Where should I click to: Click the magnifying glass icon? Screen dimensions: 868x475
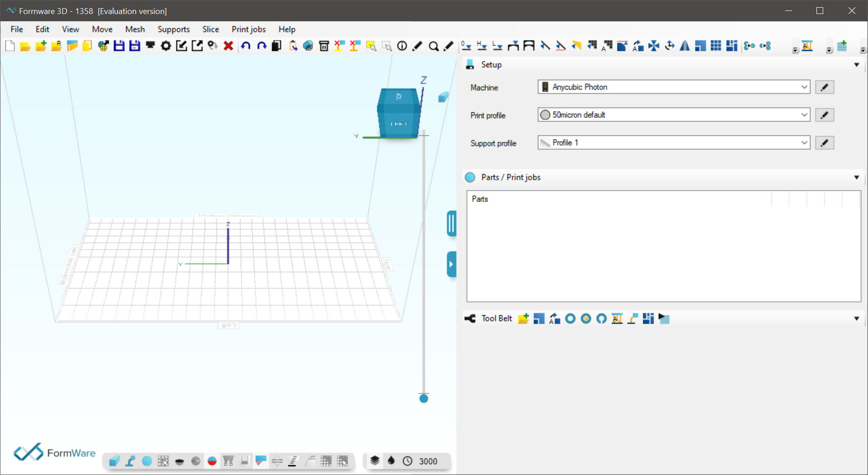tap(433, 46)
